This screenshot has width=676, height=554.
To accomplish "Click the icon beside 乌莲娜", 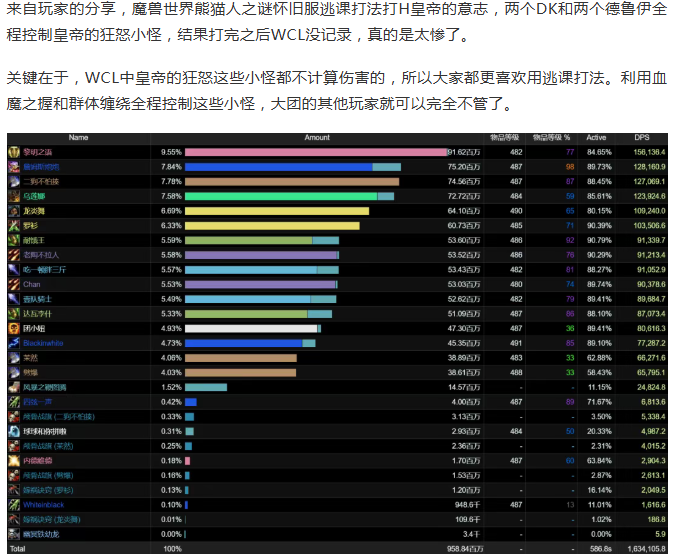I will point(14,196).
